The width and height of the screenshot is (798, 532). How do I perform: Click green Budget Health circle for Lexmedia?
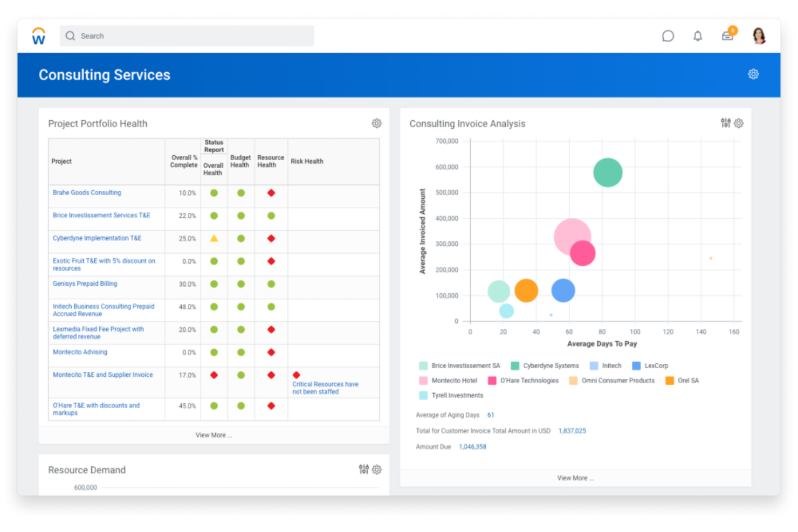click(241, 329)
